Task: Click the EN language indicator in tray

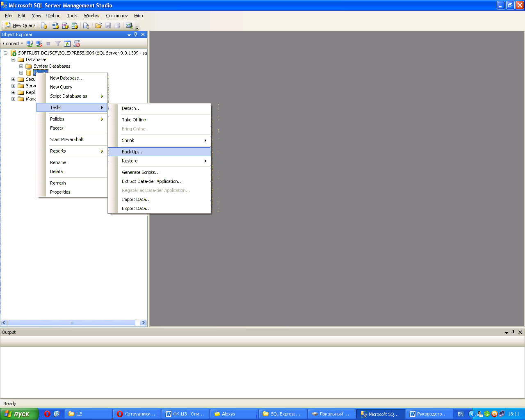Action: (461, 414)
